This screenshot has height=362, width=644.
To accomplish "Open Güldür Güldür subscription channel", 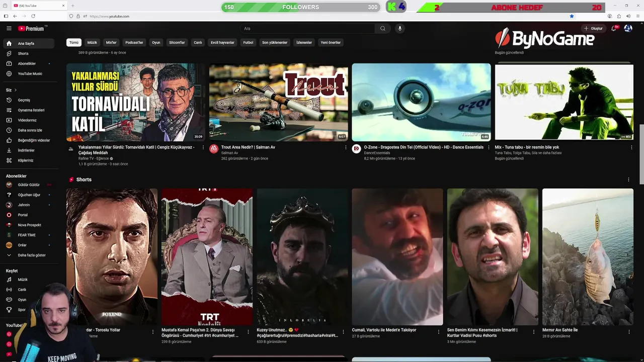I will coord(29,185).
